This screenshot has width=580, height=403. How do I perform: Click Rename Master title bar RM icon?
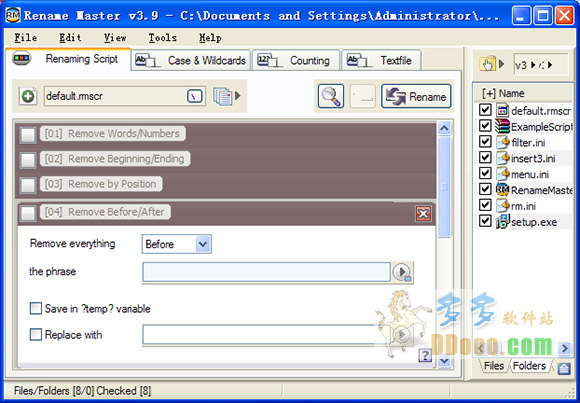pos(13,16)
